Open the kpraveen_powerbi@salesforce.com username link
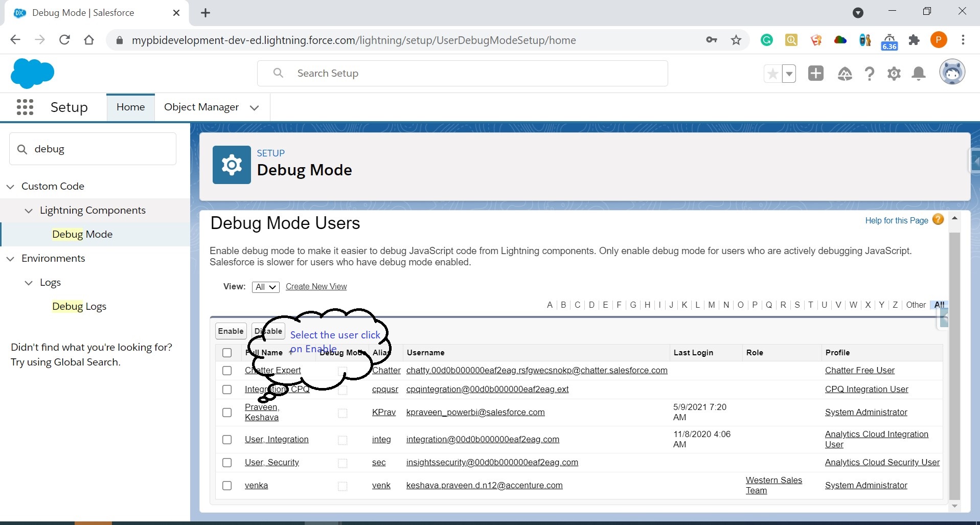980x525 pixels. tap(475, 412)
